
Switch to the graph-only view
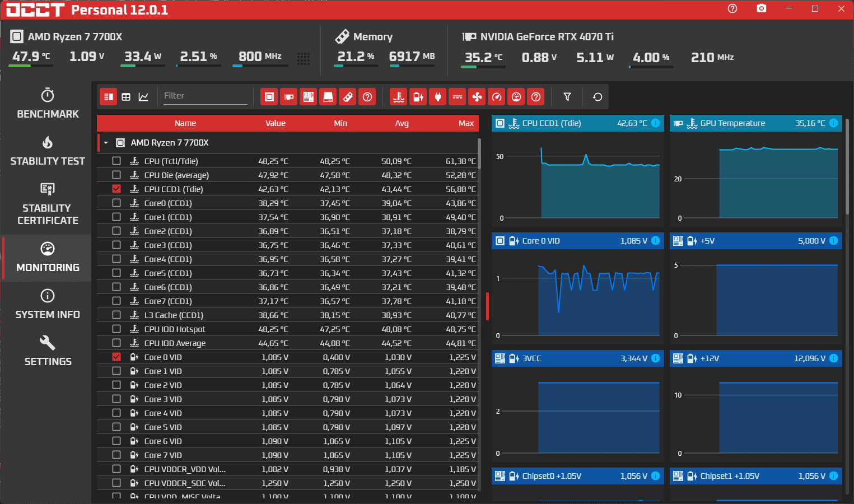143,97
